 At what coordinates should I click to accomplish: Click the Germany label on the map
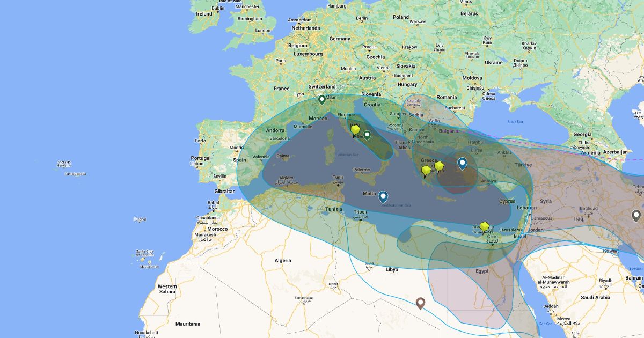pos(340,39)
